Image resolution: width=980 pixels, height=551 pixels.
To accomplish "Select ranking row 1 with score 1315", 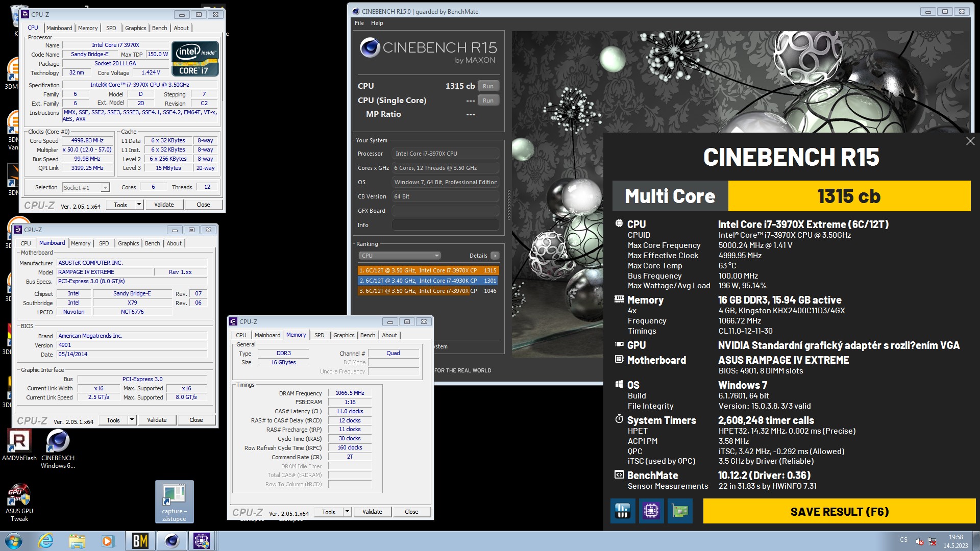I will point(428,270).
